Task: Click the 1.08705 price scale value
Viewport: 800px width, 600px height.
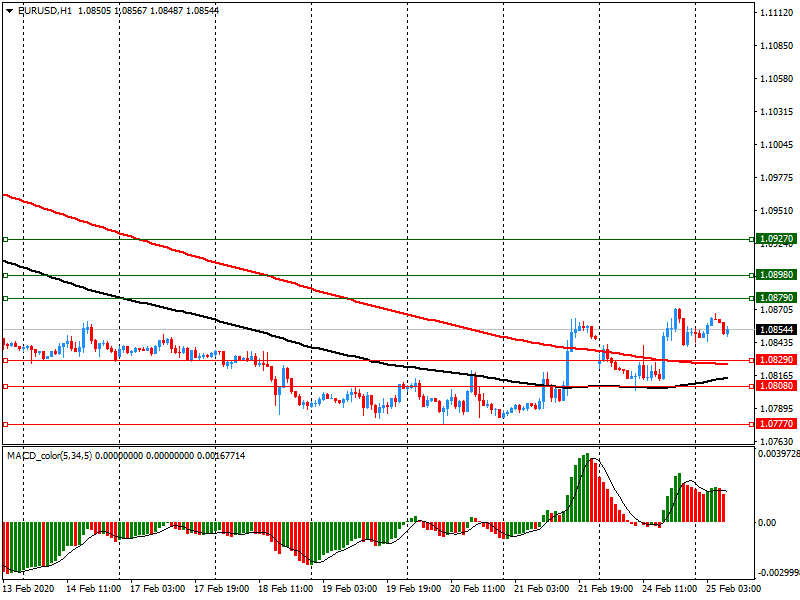Action: [x=777, y=310]
